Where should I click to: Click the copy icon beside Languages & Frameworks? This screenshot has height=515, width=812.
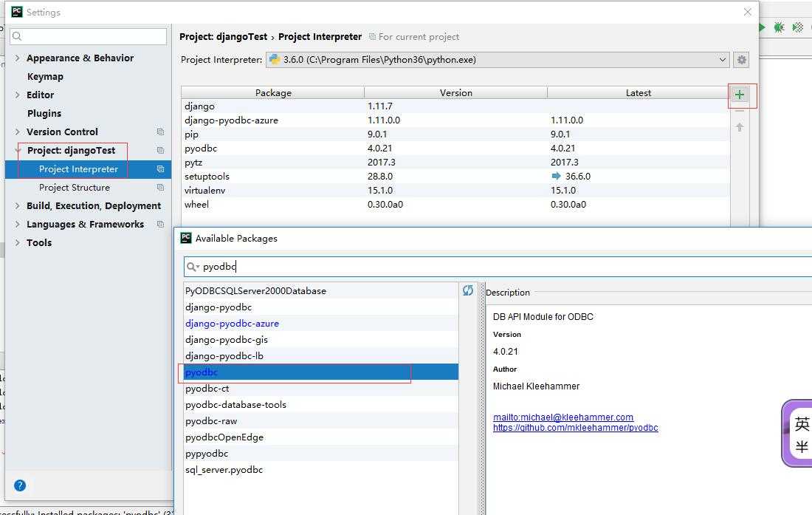(x=160, y=225)
